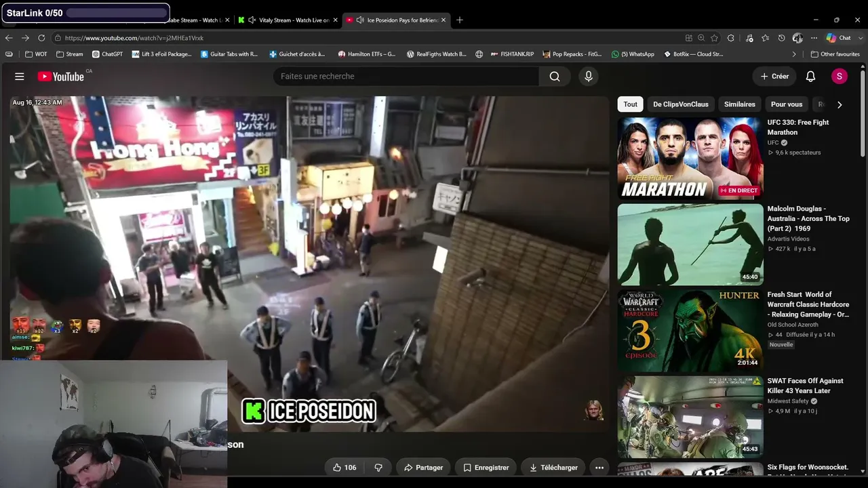The width and height of the screenshot is (868, 488).
Task: Open a new browser tab
Action: coord(460,20)
